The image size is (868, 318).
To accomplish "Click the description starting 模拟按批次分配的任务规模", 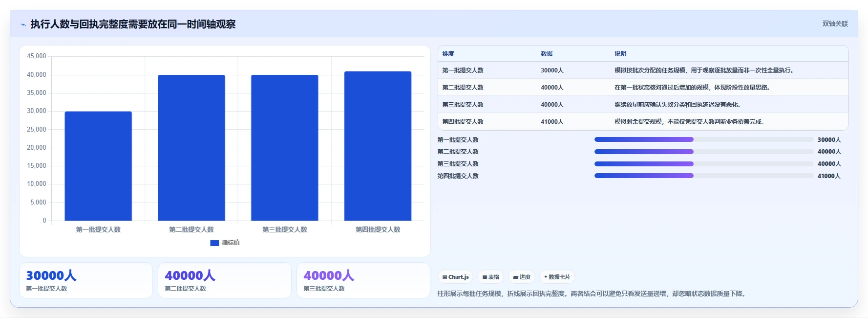I will (x=705, y=70).
